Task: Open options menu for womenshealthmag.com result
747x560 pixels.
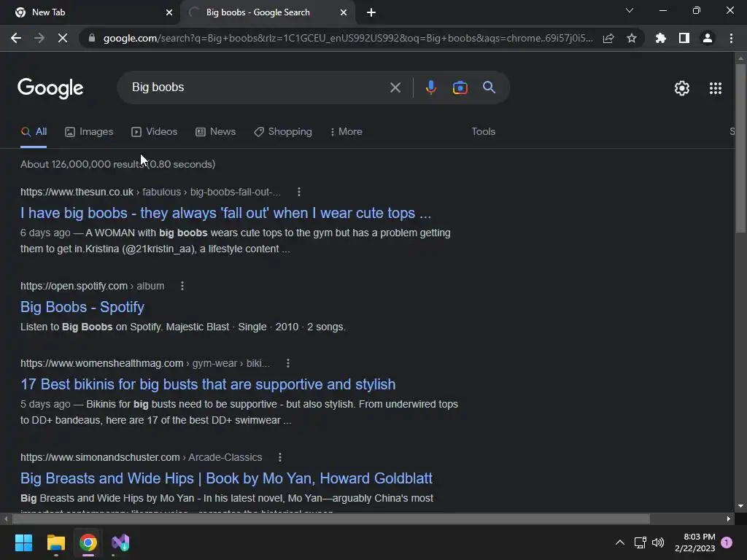Action: (x=287, y=363)
